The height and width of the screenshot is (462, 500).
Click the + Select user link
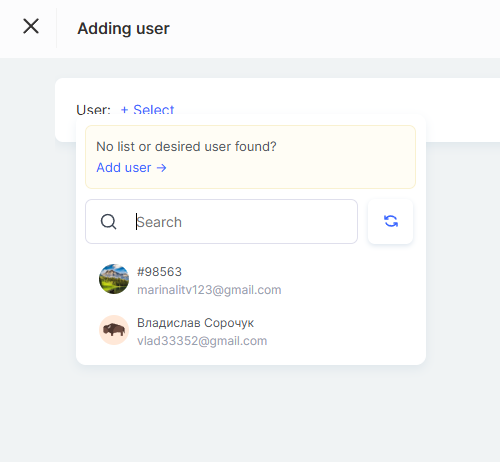pos(147,109)
